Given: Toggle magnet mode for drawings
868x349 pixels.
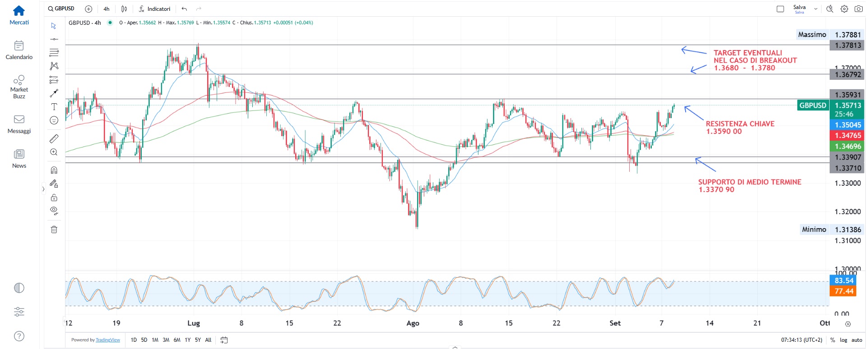Looking at the screenshot, I should click(x=54, y=170).
